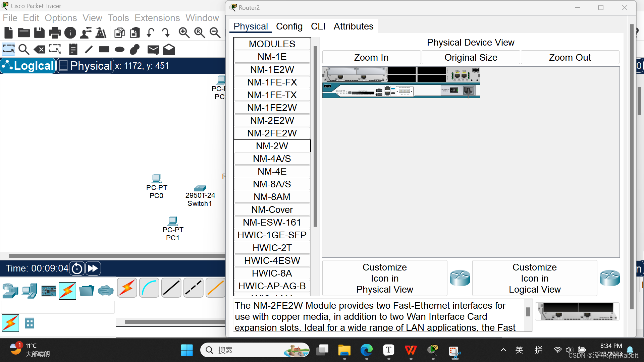Screen dimensions: 644x362
Task: Click the Fast Forward Time button
Action: [93, 268]
